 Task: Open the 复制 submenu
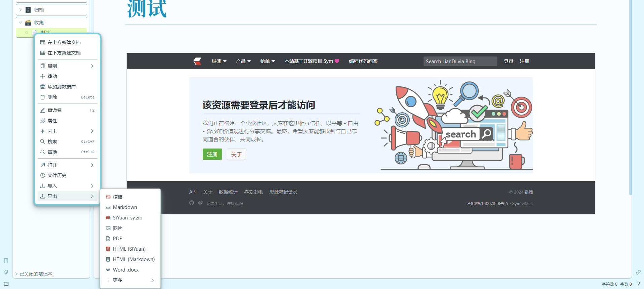tap(67, 66)
